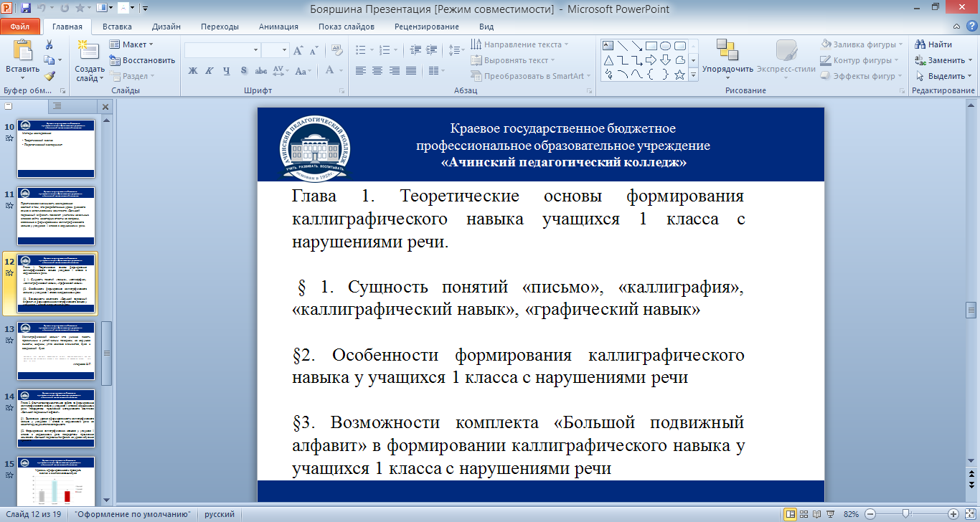Switch to the Переходы tab
This screenshot has width=980, height=522.
point(220,27)
